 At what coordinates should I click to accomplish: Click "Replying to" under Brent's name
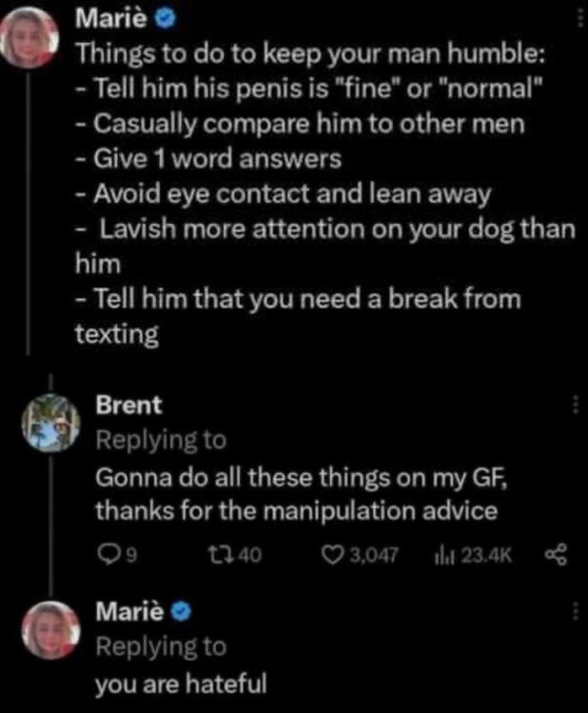point(161,440)
